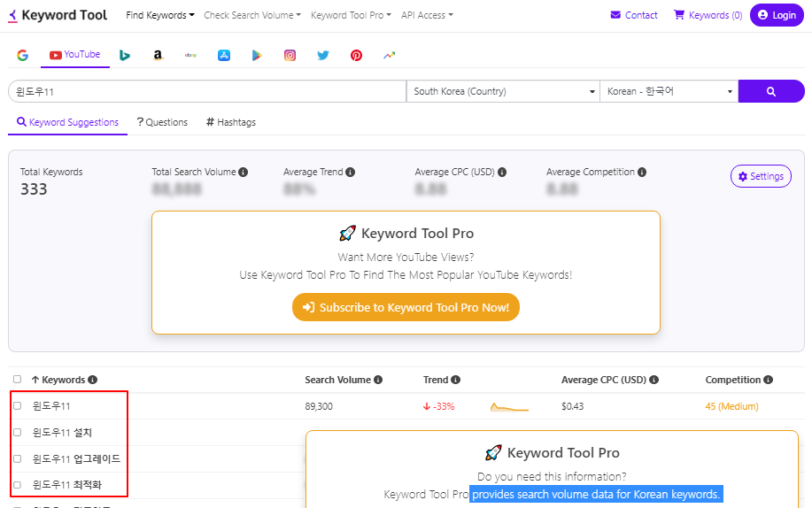Click the Contact link
This screenshot has width=812, height=508.
tap(634, 15)
